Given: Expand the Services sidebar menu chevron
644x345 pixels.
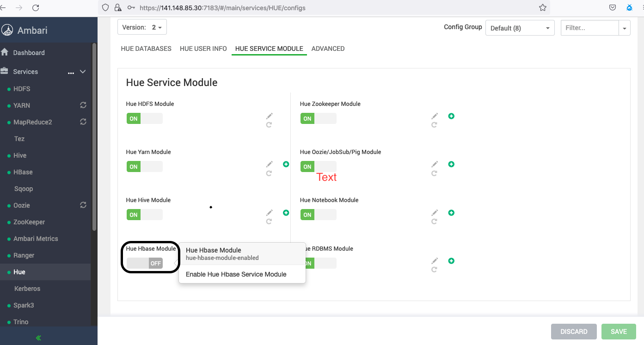Looking at the screenshot, I should (x=82, y=72).
